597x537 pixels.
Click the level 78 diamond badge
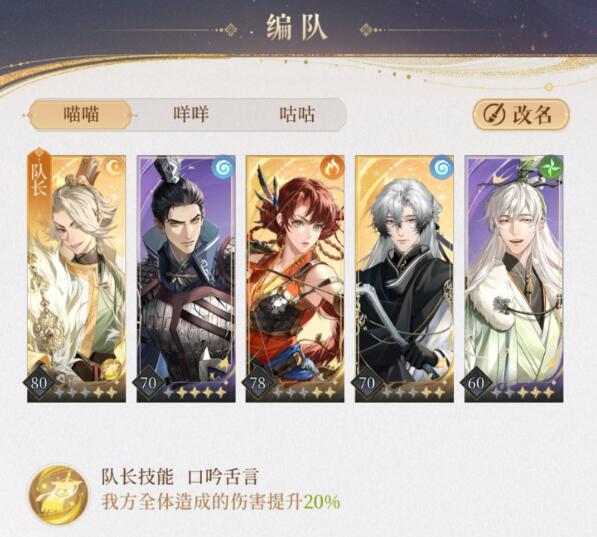[x=258, y=383]
